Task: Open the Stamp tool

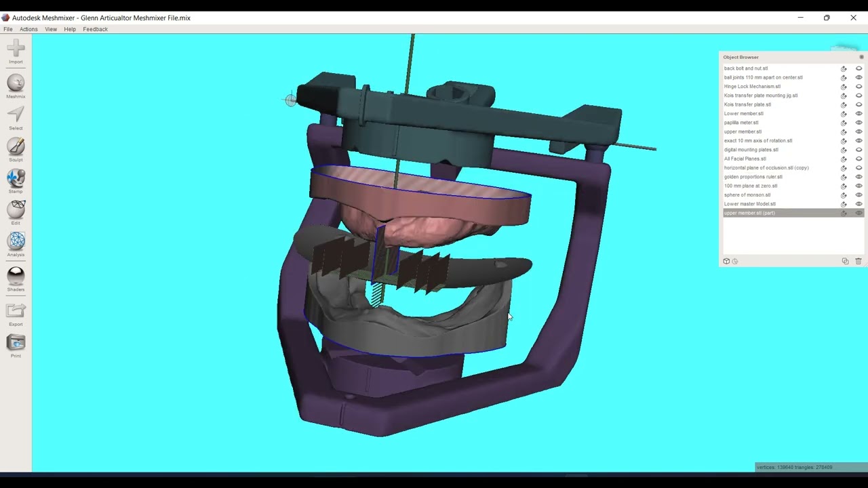Action: coord(16,182)
